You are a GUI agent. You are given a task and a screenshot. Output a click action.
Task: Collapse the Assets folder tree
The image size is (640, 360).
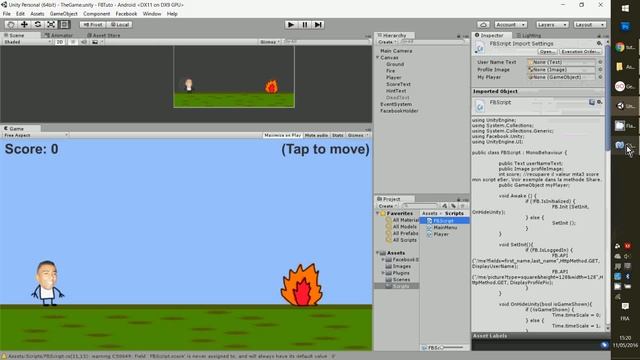[x=378, y=253]
